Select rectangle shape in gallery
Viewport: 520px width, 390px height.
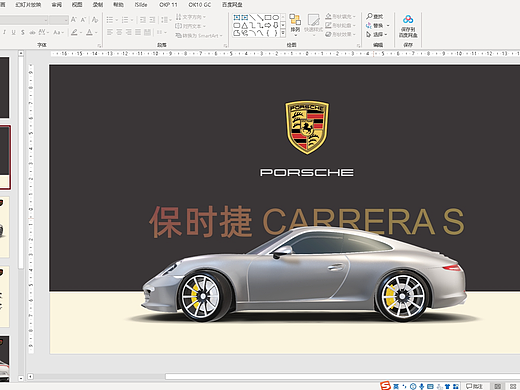pyautogui.click(x=268, y=17)
